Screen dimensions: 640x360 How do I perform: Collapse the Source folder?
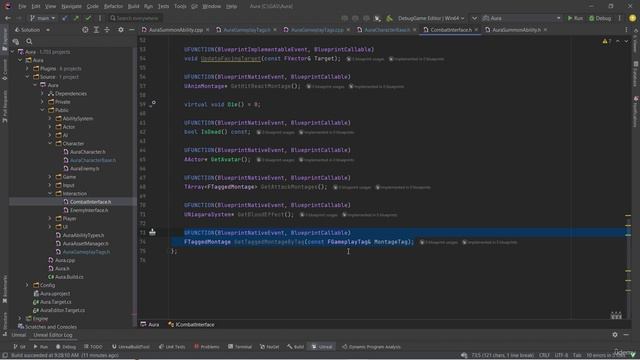(x=27, y=77)
